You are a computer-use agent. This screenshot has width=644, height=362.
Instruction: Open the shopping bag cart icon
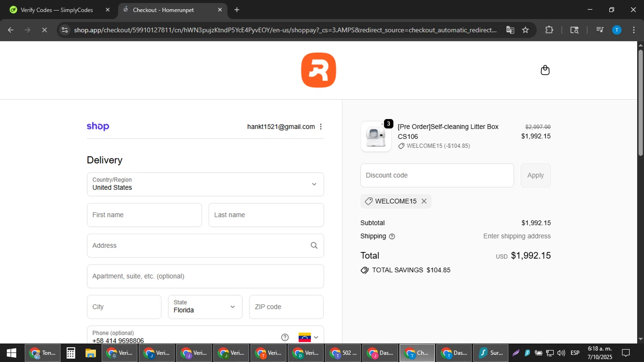click(545, 70)
